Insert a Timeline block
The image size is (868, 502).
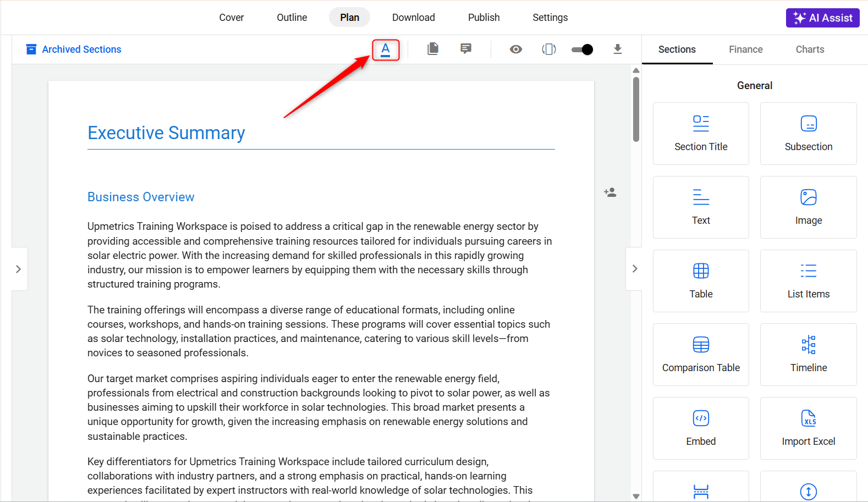pos(809,355)
